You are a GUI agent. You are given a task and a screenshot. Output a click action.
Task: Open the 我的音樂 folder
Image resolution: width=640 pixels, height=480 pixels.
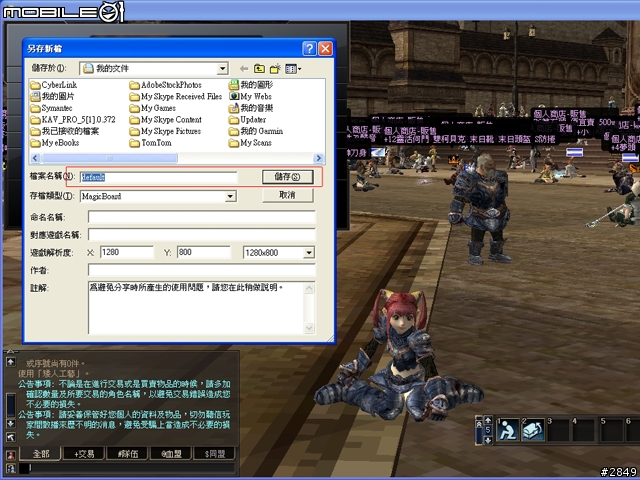point(251,108)
